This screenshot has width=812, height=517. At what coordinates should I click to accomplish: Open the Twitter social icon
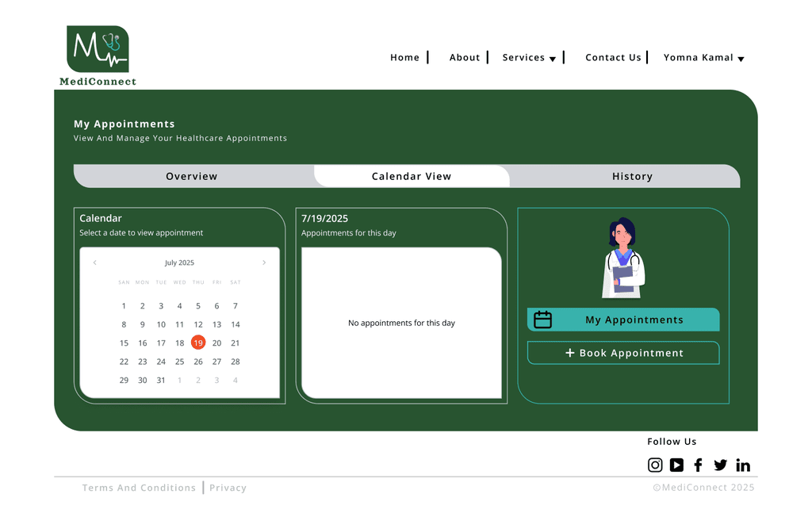[x=720, y=465]
